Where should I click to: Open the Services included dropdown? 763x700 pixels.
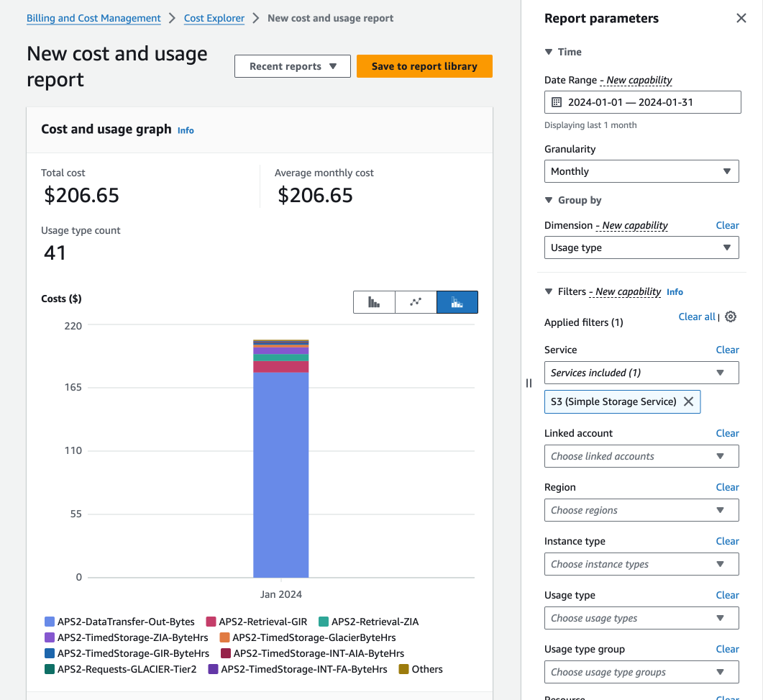[641, 373]
